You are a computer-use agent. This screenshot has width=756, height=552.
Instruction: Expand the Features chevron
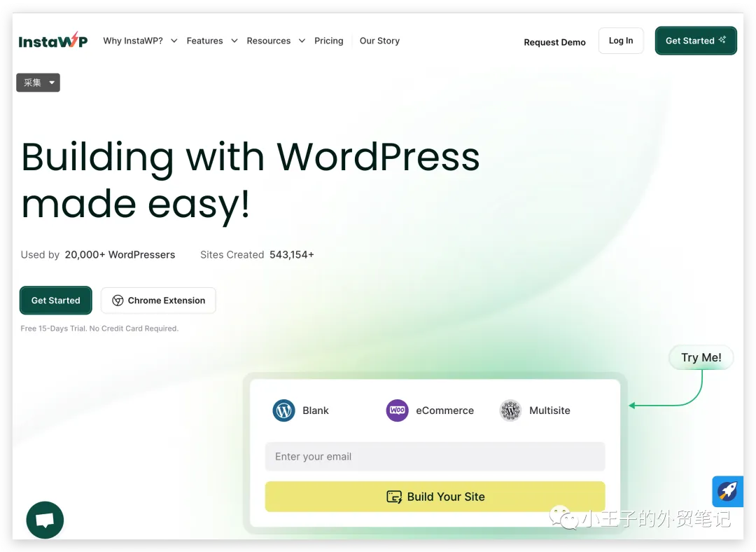[234, 41]
